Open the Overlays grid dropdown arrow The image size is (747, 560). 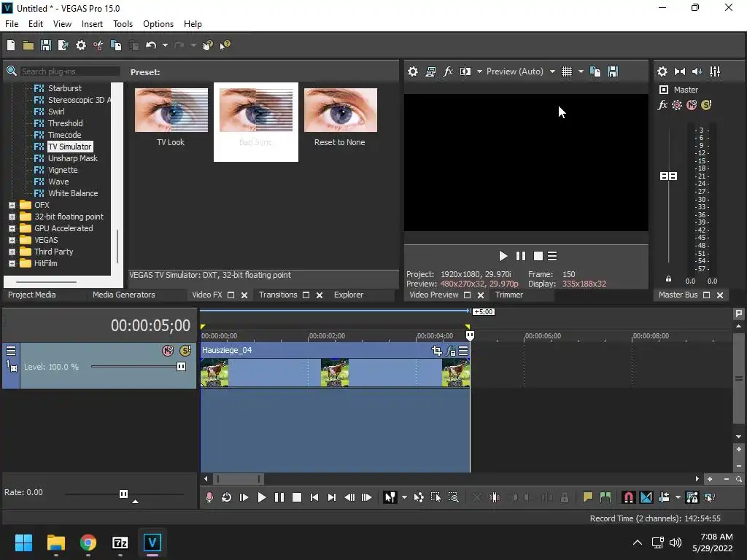pyautogui.click(x=581, y=71)
